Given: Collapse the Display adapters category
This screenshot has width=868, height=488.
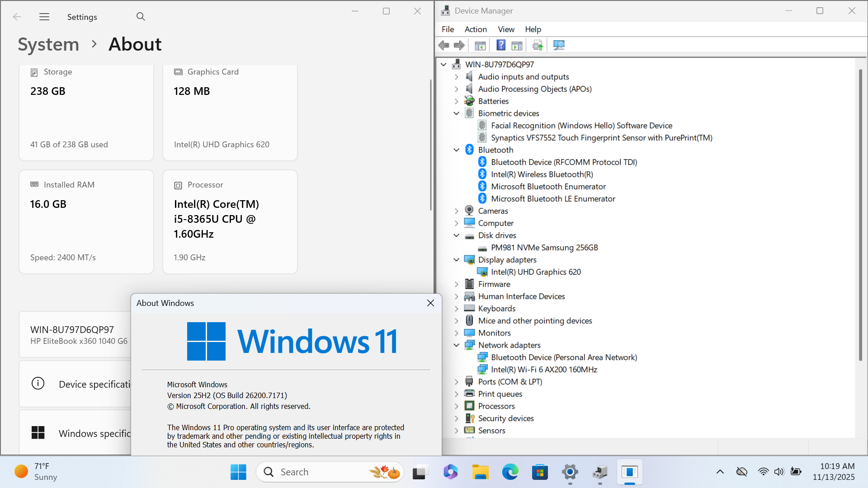Looking at the screenshot, I should click(457, 260).
